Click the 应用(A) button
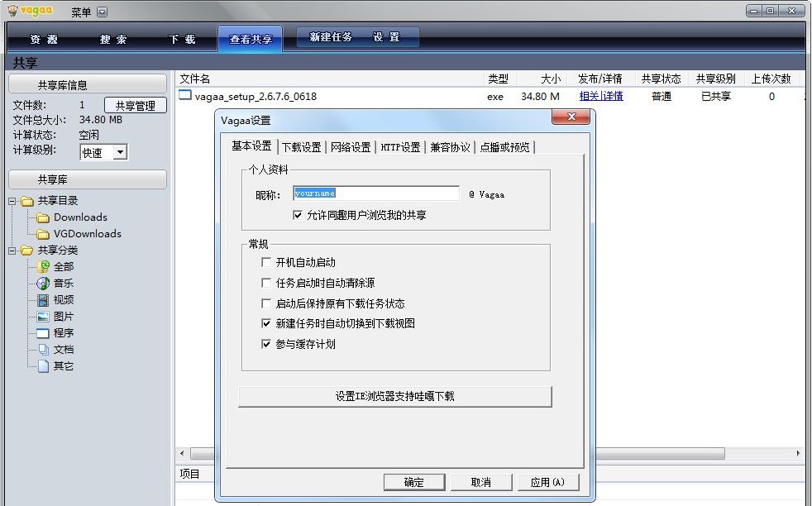Image resolution: width=812 pixels, height=506 pixels. coord(548,482)
